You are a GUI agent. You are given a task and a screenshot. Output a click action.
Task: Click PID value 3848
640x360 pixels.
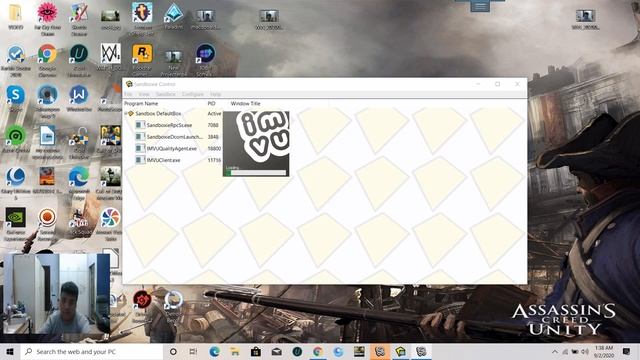pyautogui.click(x=213, y=137)
